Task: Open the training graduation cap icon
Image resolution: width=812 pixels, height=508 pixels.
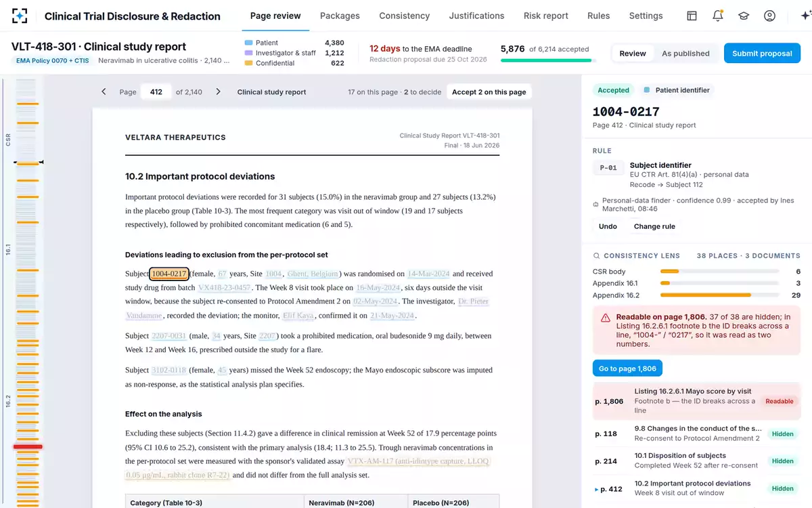Action: coord(744,16)
